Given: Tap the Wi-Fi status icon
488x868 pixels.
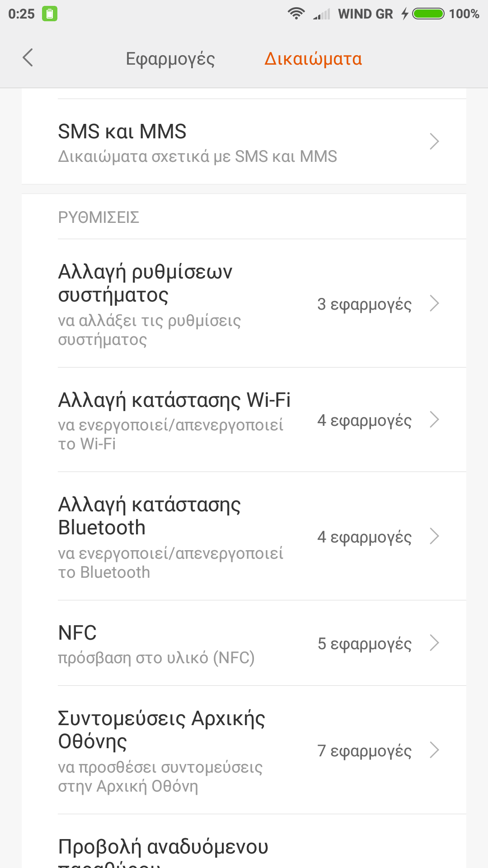Looking at the screenshot, I should [x=296, y=14].
